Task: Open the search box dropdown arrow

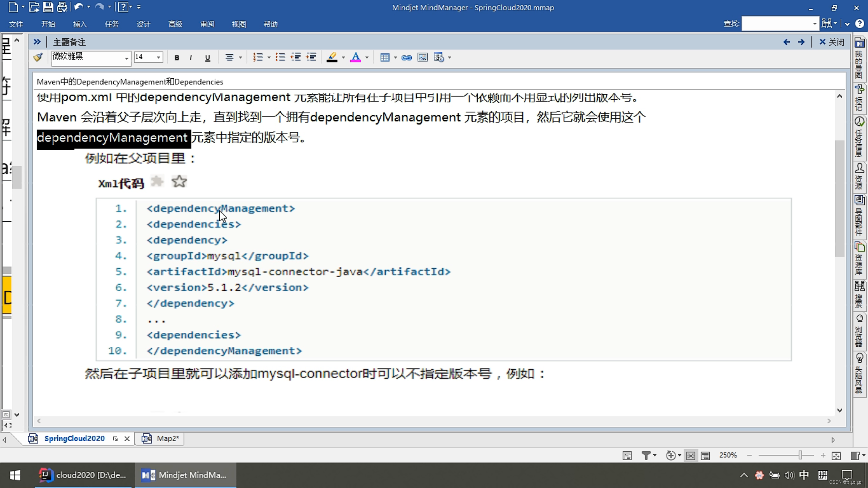Action: click(x=814, y=24)
